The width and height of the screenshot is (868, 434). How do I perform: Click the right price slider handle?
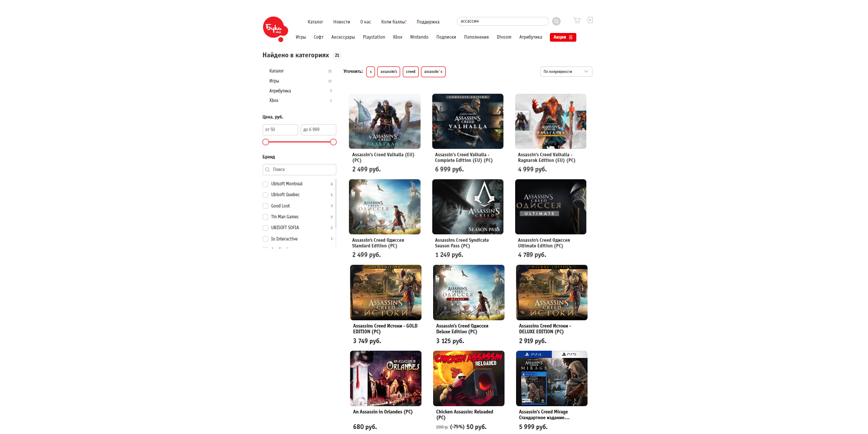click(x=333, y=142)
